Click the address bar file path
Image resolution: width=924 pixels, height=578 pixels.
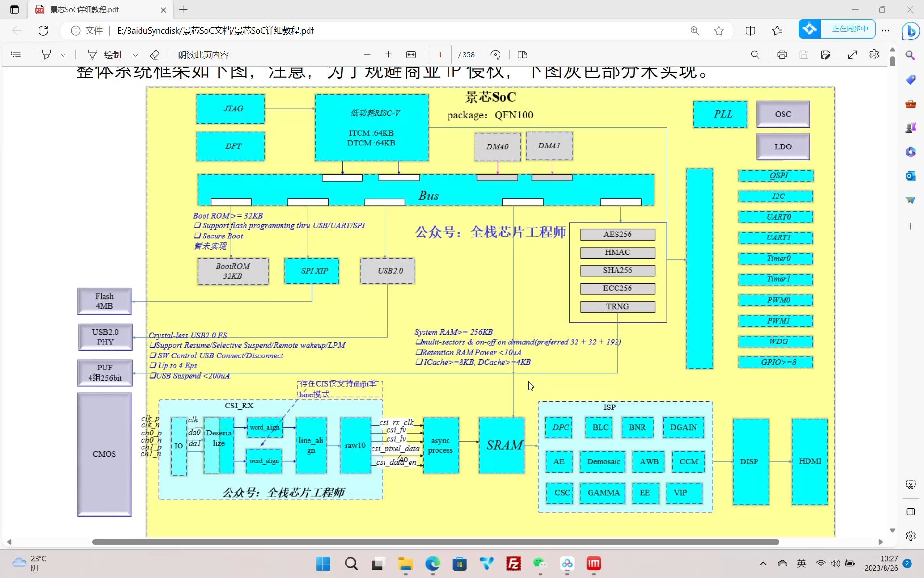click(216, 30)
